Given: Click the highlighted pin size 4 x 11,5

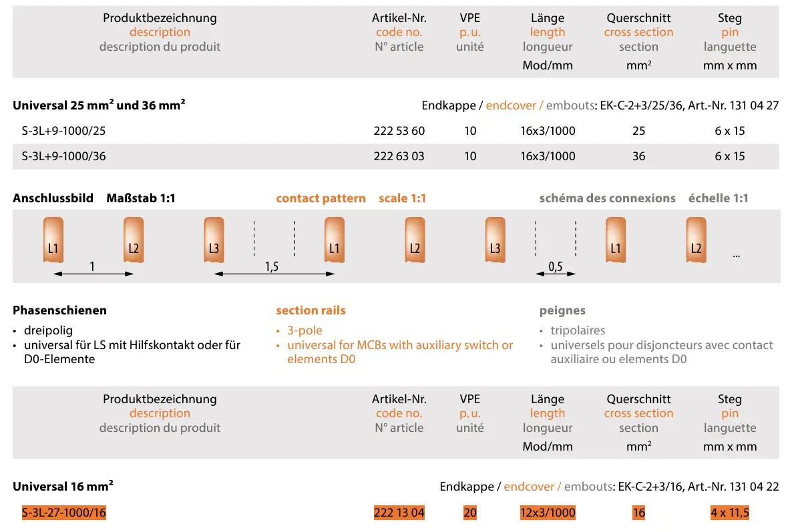Looking at the screenshot, I should tap(730, 513).
